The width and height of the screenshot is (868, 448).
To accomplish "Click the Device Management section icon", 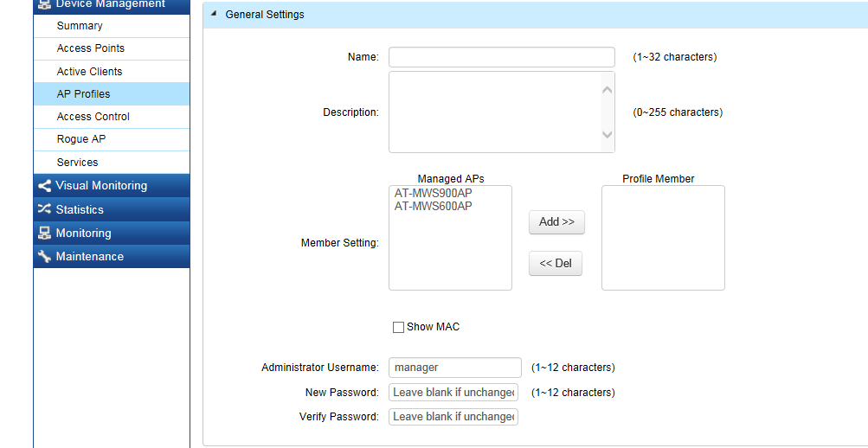I will (44, 4).
